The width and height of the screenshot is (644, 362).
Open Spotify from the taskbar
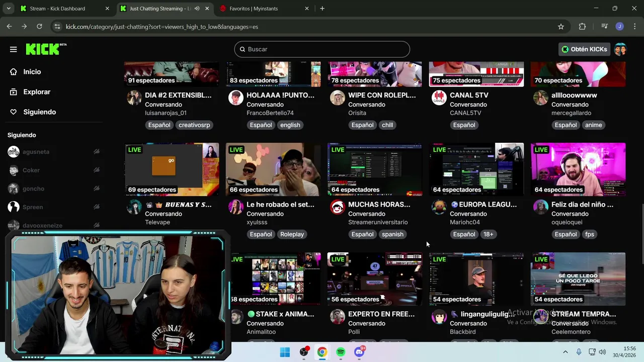tap(341, 352)
